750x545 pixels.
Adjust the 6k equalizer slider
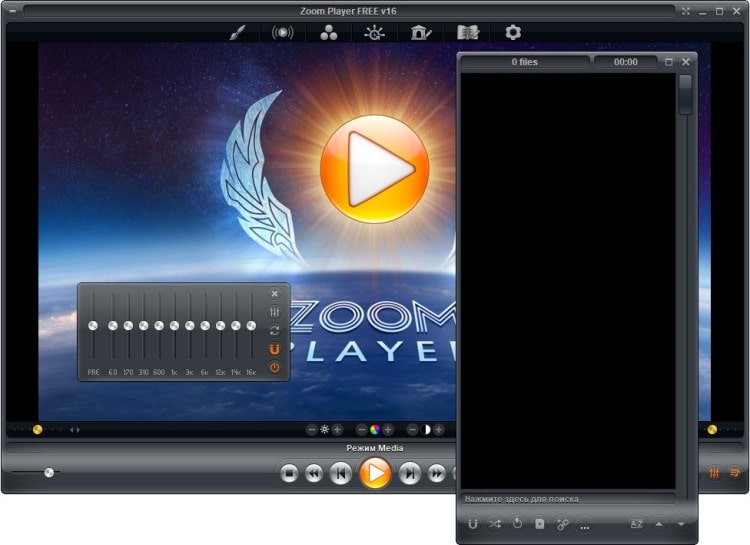205,326
